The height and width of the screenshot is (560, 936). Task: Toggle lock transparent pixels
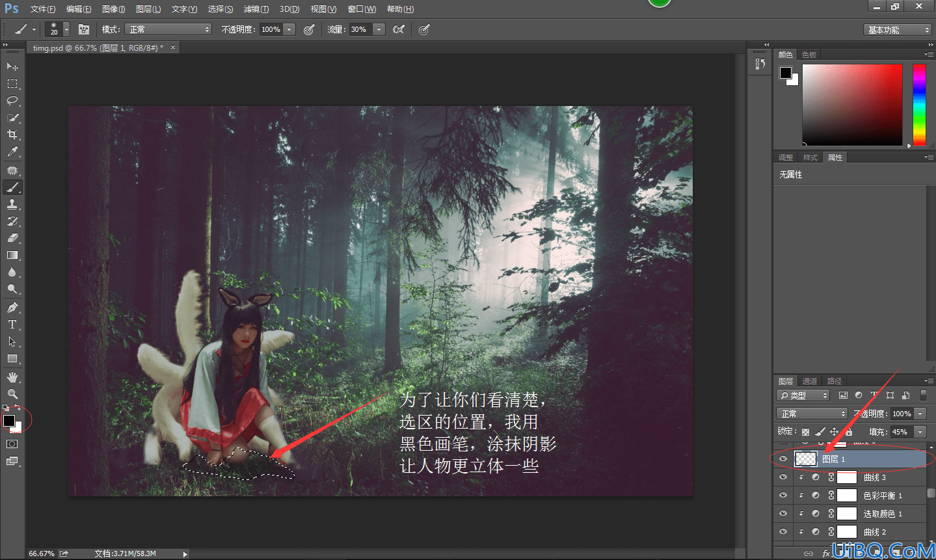pos(805,432)
